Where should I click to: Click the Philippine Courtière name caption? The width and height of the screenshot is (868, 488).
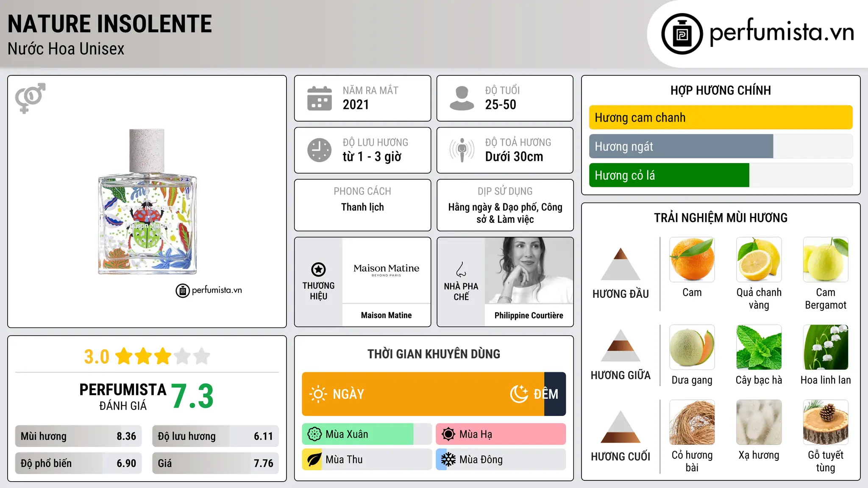click(529, 316)
